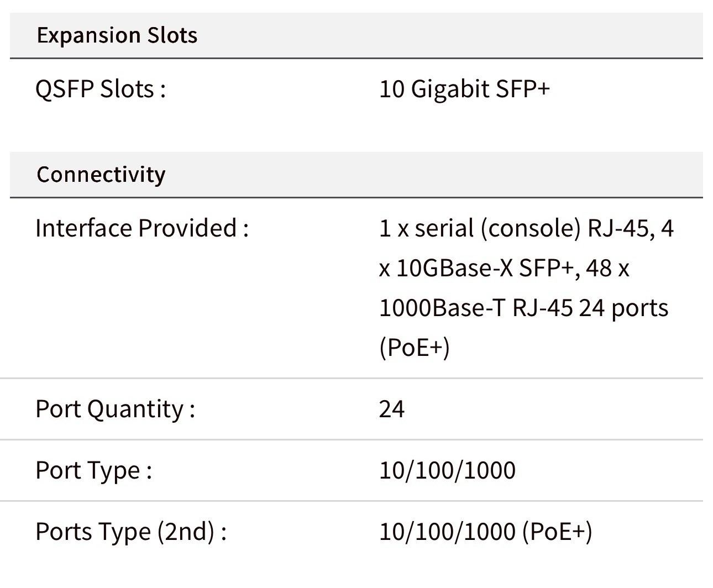Image resolution: width=713 pixels, height=588 pixels.
Task: Click the Port Quantity row
Action: [x=352, y=410]
